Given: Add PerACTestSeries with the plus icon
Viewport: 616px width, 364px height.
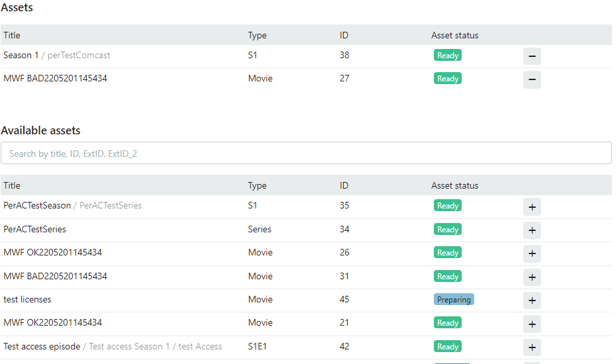Looking at the screenshot, I should click(532, 230).
